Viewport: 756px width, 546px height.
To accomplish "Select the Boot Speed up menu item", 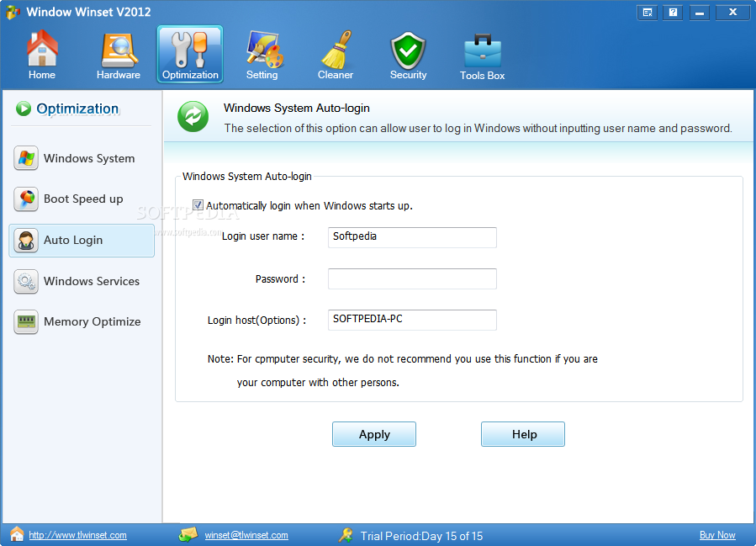I will click(82, 199).
